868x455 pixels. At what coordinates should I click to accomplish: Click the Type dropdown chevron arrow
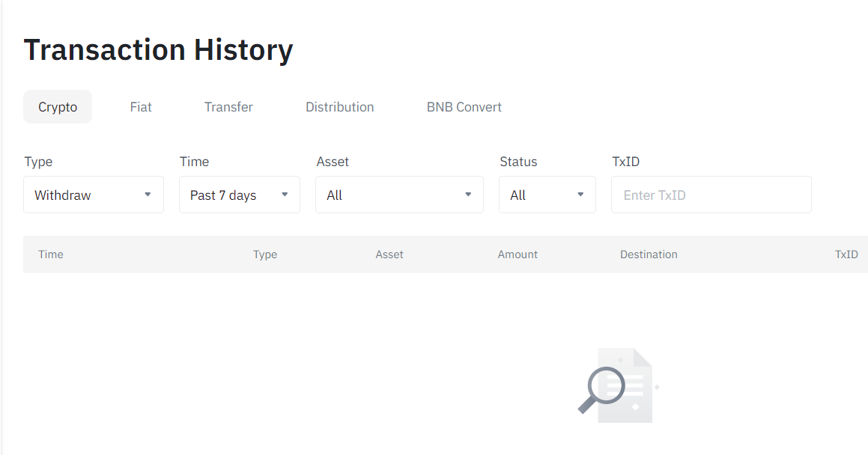point(148,195)
